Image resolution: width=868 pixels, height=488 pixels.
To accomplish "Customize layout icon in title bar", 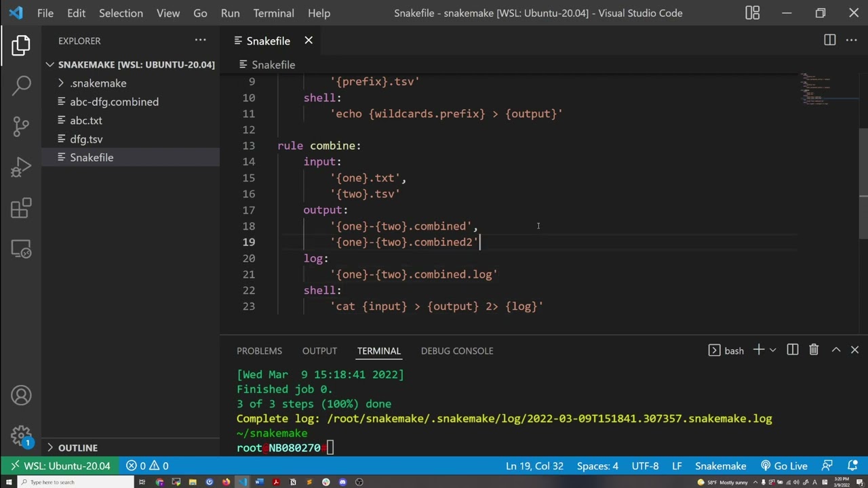I will pyautogui.click(x=753, y=13).
